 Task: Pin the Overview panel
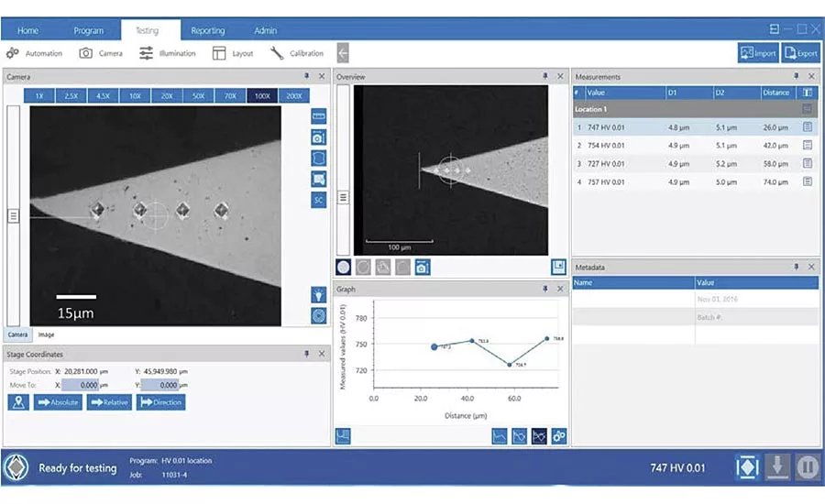coord(545,76)
